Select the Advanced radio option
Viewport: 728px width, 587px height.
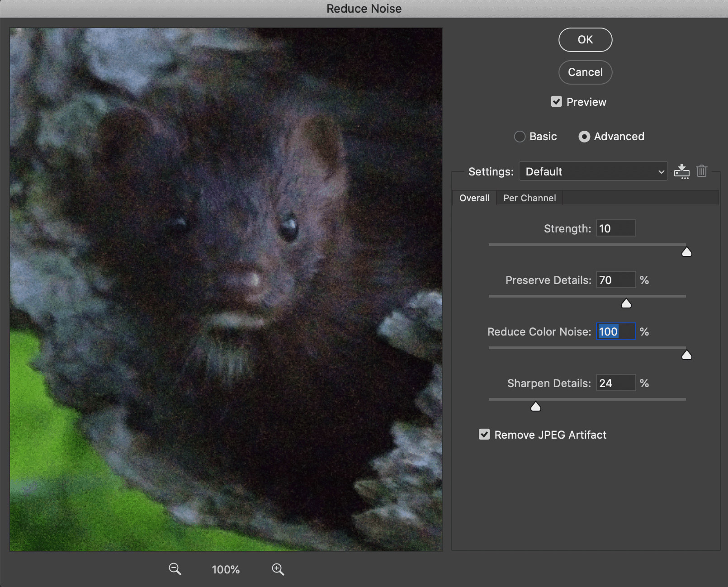(584, 137)
